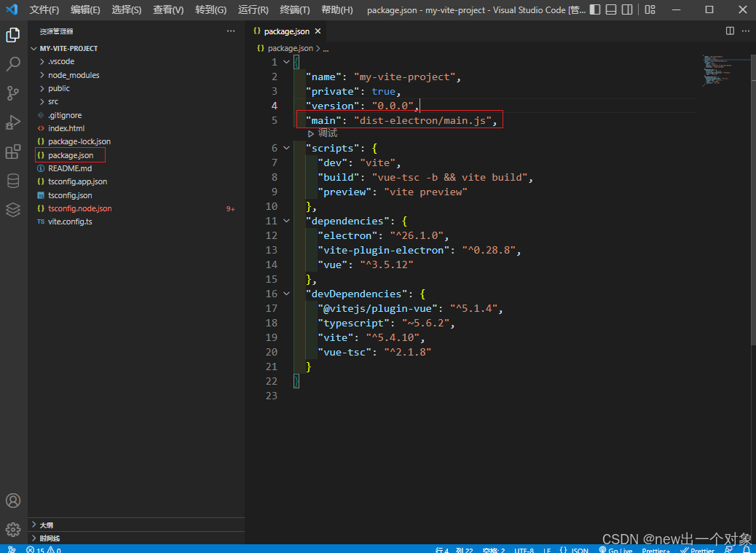Click the notifications bell in status bar
Image resolution: width=756 pixels, height=553 pixels.
[x=747, y=549]
